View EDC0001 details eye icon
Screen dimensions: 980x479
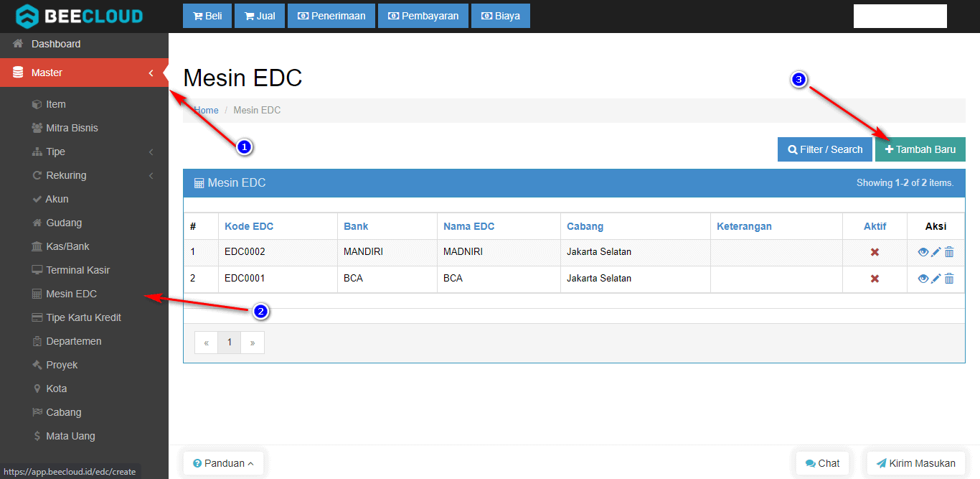923,279
